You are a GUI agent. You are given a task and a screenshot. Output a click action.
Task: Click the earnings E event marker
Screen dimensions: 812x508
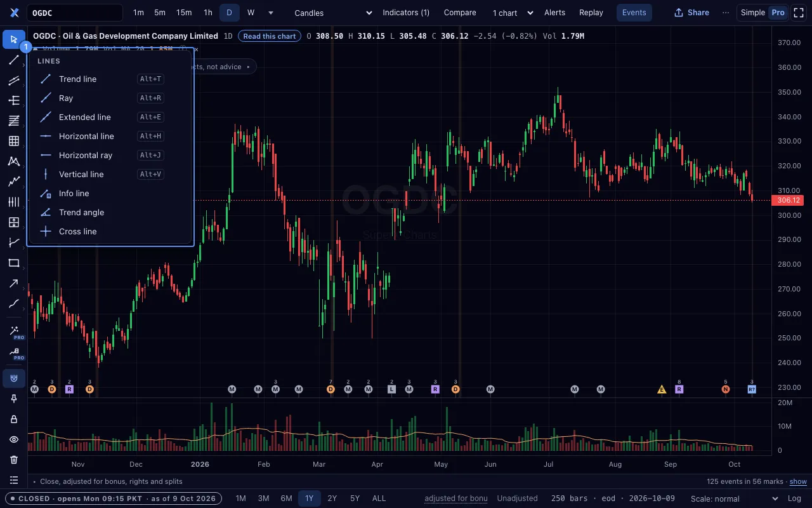tap(662, 389)
